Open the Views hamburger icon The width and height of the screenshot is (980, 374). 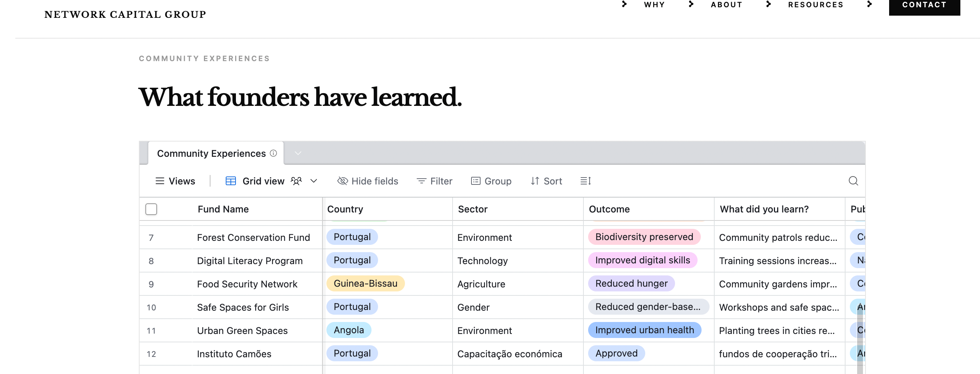[x=160, y=181]
